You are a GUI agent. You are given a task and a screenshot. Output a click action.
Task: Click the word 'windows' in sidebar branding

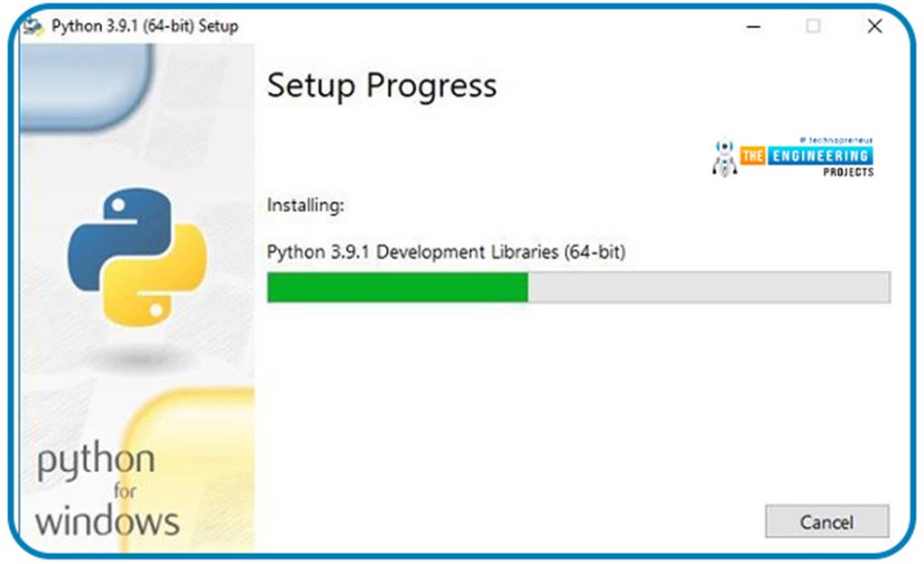click(x=107, y=521)
